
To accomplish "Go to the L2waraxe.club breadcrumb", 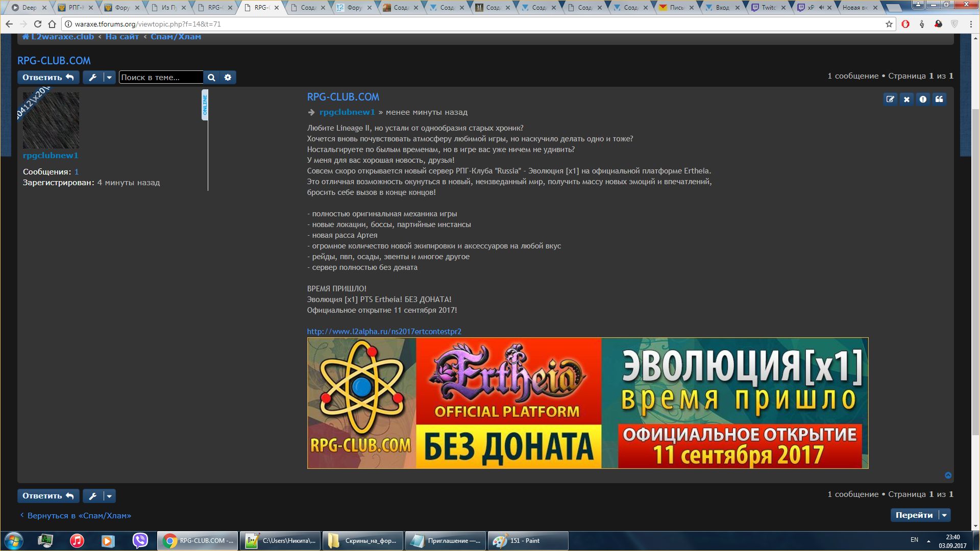I will pyautogui.click(x=58, y=37).
